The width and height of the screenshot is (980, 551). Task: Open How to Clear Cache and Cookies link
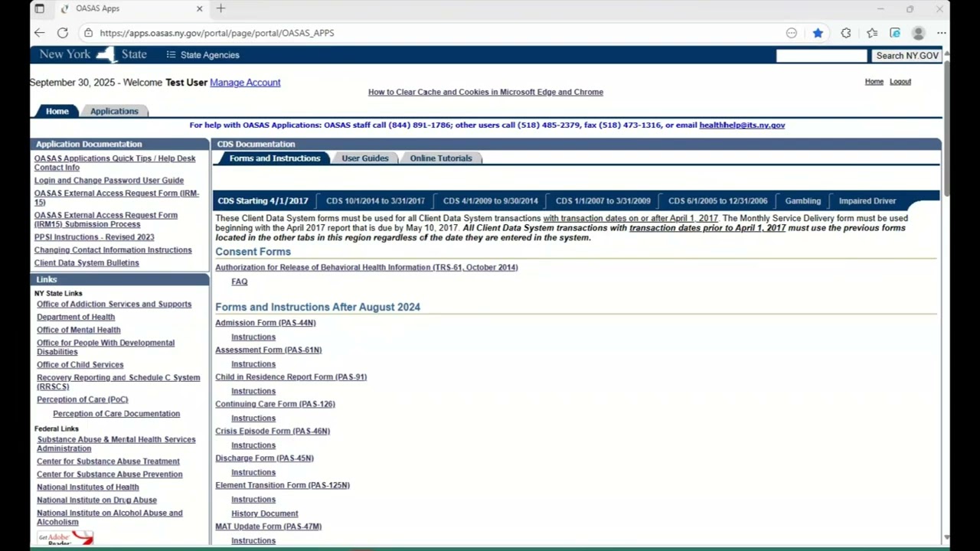[485, 92]
